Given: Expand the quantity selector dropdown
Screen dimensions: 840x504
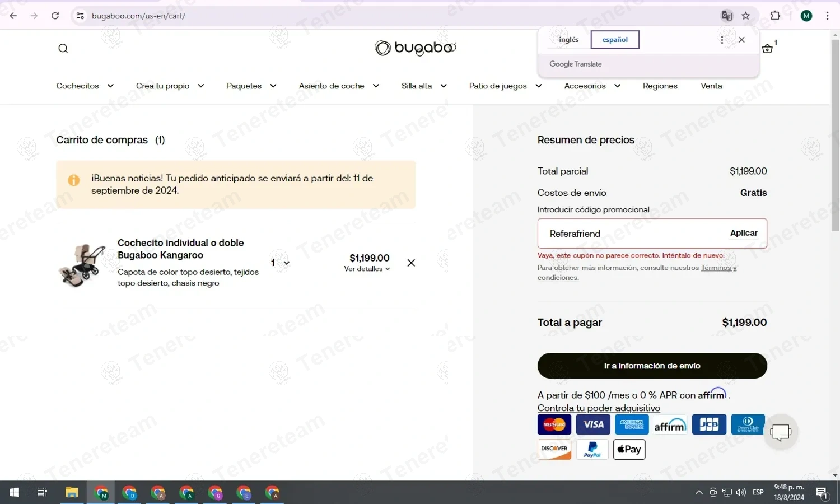Looking at the screenshot, I should [281, 263].
